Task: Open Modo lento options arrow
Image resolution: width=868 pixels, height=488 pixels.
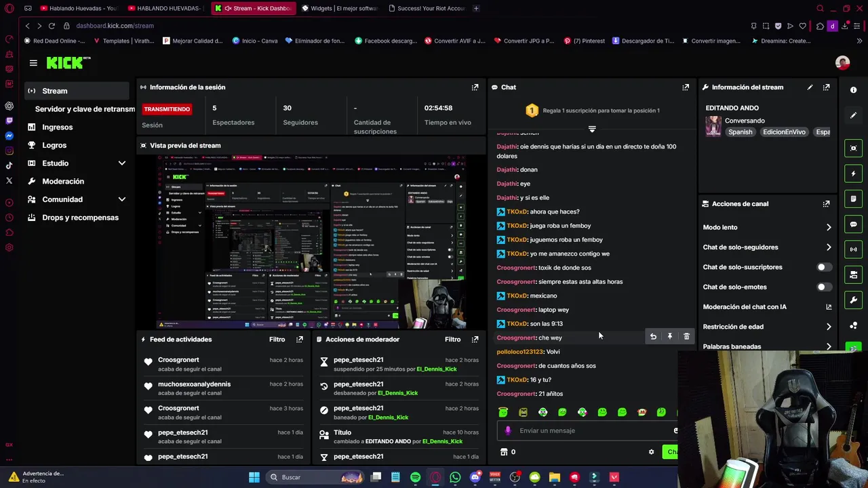Action: pyautogui.click(x=828, y=228)
